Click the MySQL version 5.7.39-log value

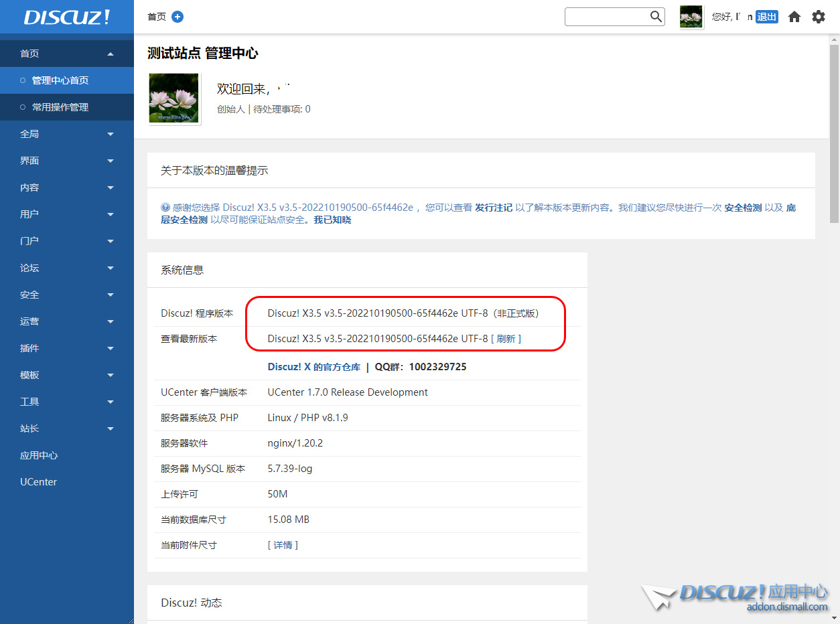290,469
